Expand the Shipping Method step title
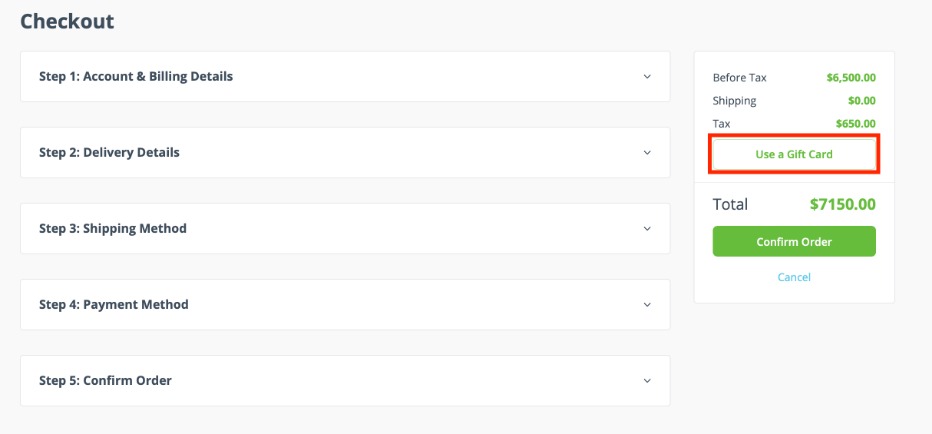The width and height of the screenshot is (932, 434). click(x=113, y=229)
